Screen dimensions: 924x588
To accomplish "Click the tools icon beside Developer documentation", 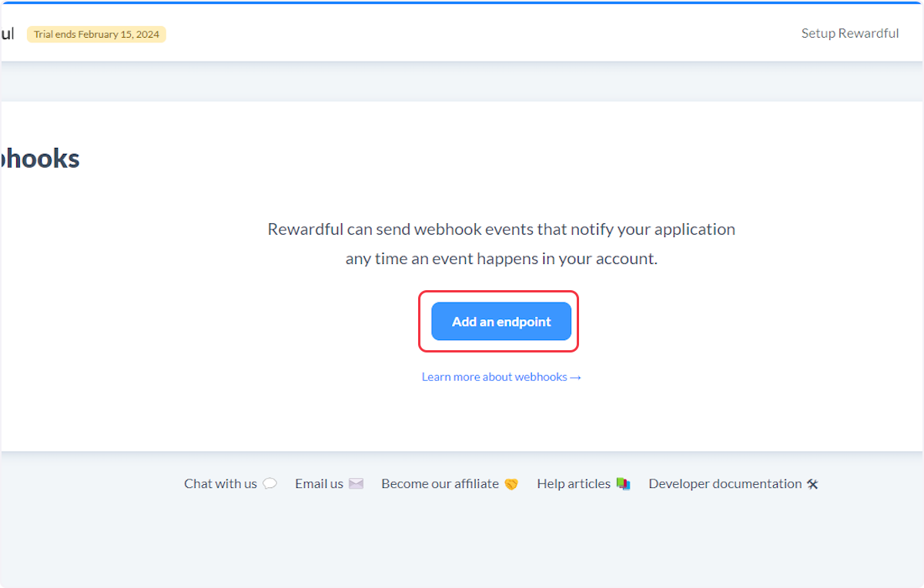I will 812,484.
